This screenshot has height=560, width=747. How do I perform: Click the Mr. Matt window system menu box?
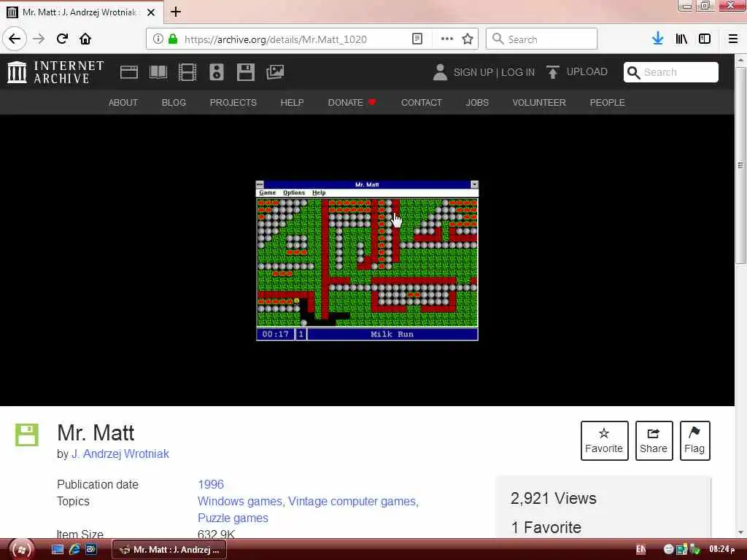[x=260, y=184]
